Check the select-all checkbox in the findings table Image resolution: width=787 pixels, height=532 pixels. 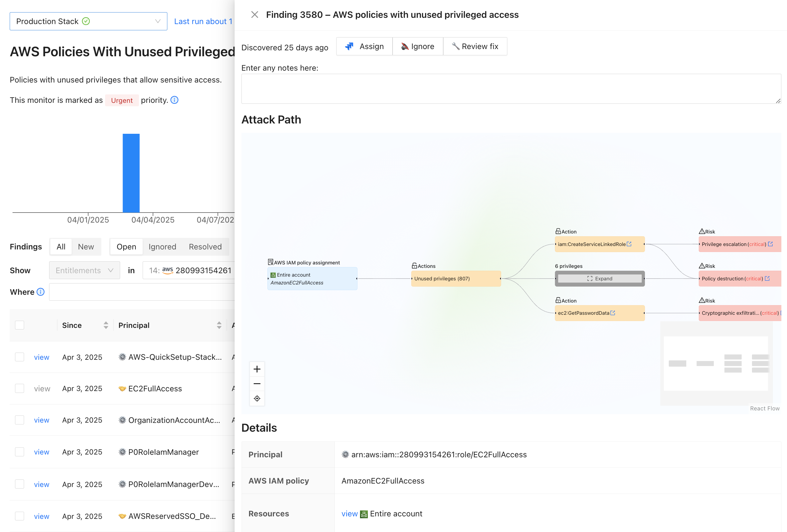pyautogui.click(x=19, y=325)
